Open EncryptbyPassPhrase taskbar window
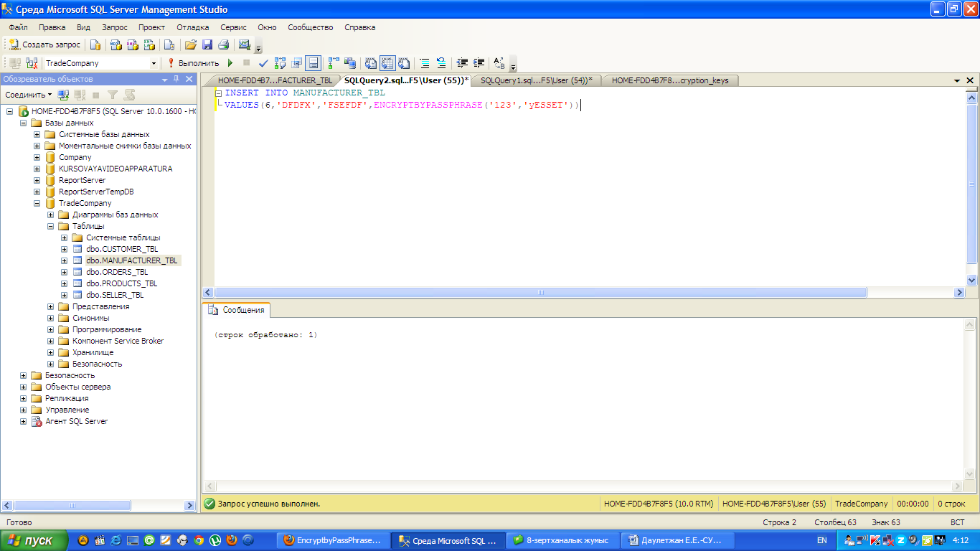Viewport: 980px width, 551px height. click(335, 540)
